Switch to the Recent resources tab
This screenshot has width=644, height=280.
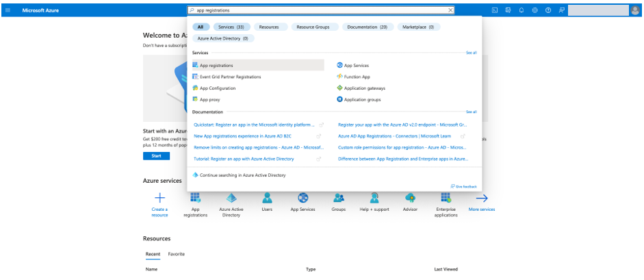153,254
